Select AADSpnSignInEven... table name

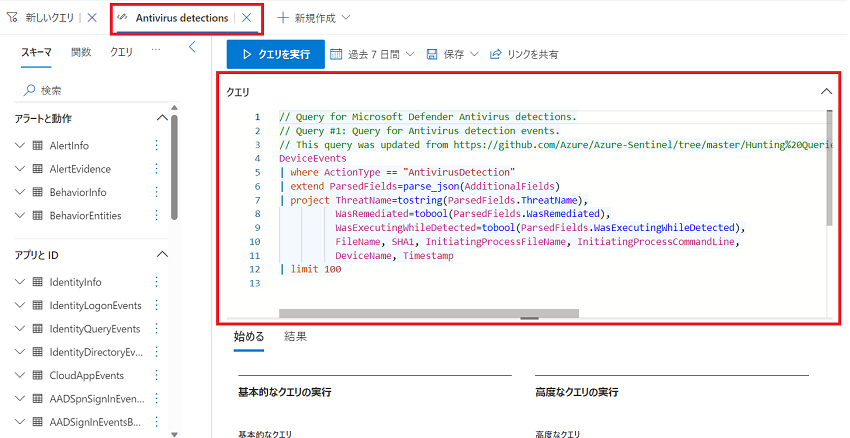tap(97, 399)
